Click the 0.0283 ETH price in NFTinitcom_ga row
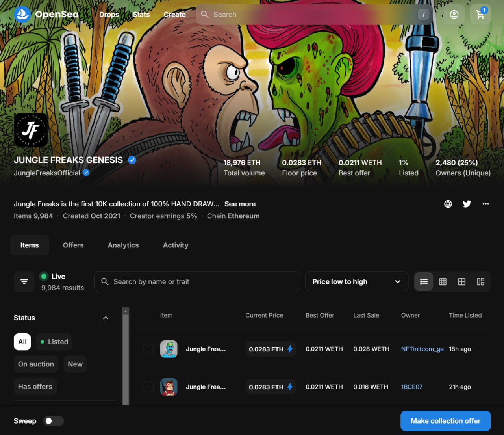Screen dimensions: 504x435 pyautogui.click(x=266, y=349)
